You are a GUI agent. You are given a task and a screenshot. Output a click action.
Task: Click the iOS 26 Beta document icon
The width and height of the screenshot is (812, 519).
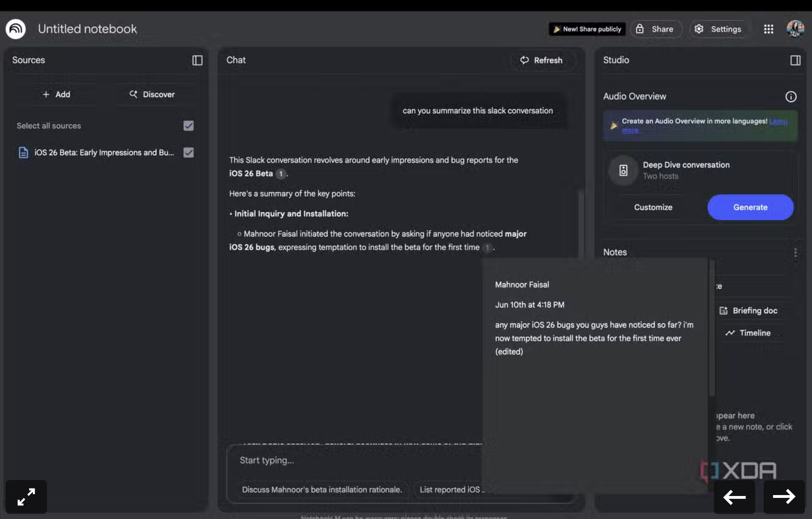click(x=23, y=153)
